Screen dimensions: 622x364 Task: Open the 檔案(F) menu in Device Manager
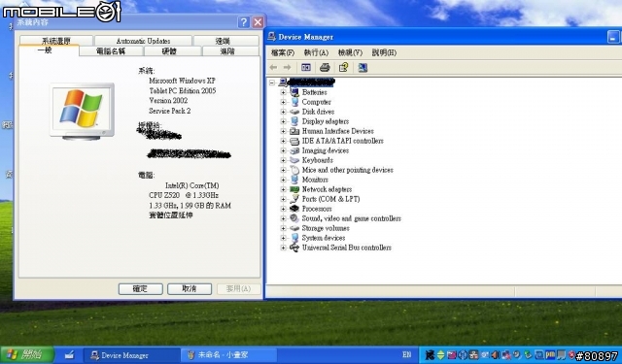[x=283, y=52]
